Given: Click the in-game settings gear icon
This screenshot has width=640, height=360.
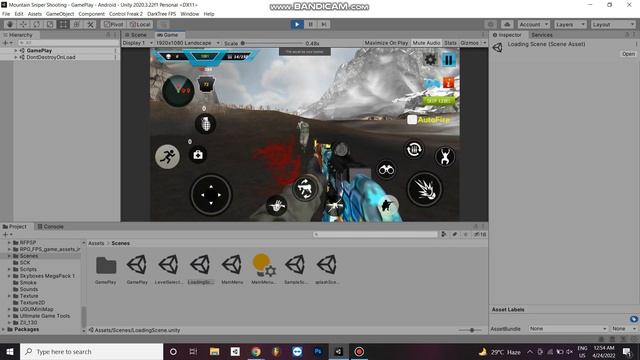Looking at the screenshot, I should click(430, 60).
